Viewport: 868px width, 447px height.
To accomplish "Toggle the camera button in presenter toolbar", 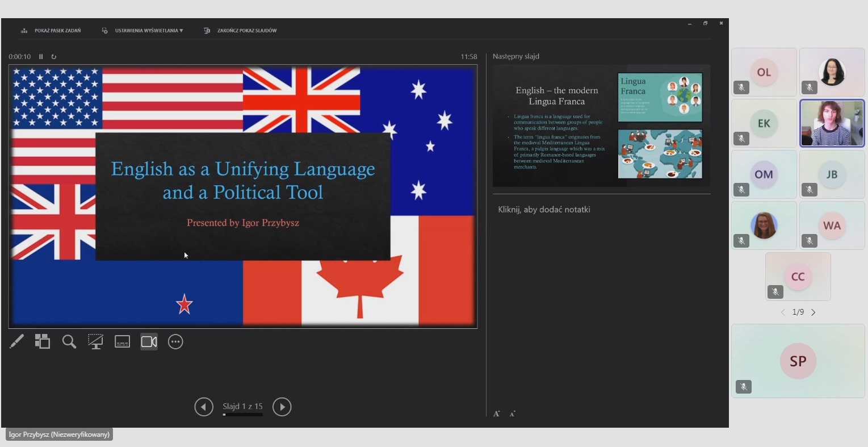I will [x=149, y=341].
